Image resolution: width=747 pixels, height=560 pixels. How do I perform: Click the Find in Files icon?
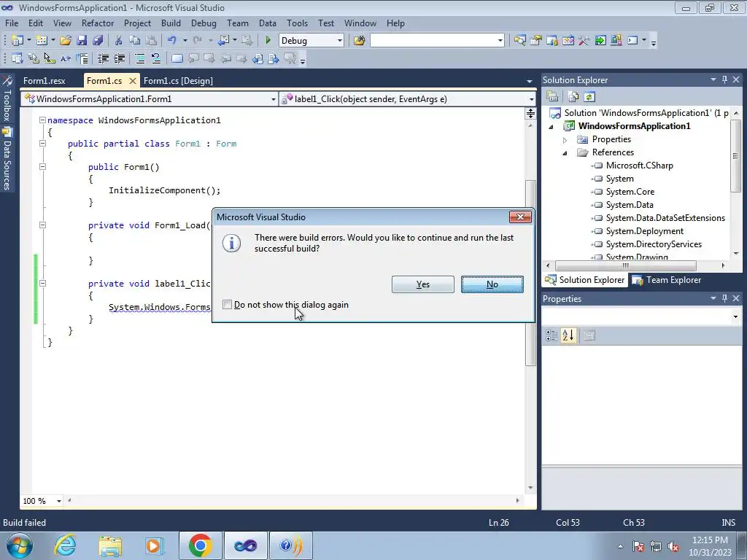click(x=359, y=41)
